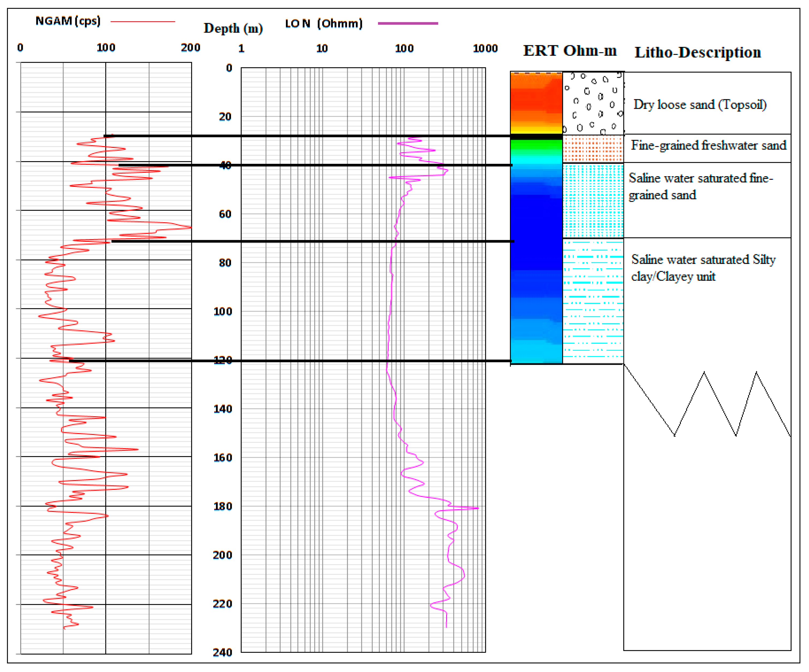Click the LO N (Ohmm) legend label
The width and height of the screenshot is (809, 672).
(324, 24)
